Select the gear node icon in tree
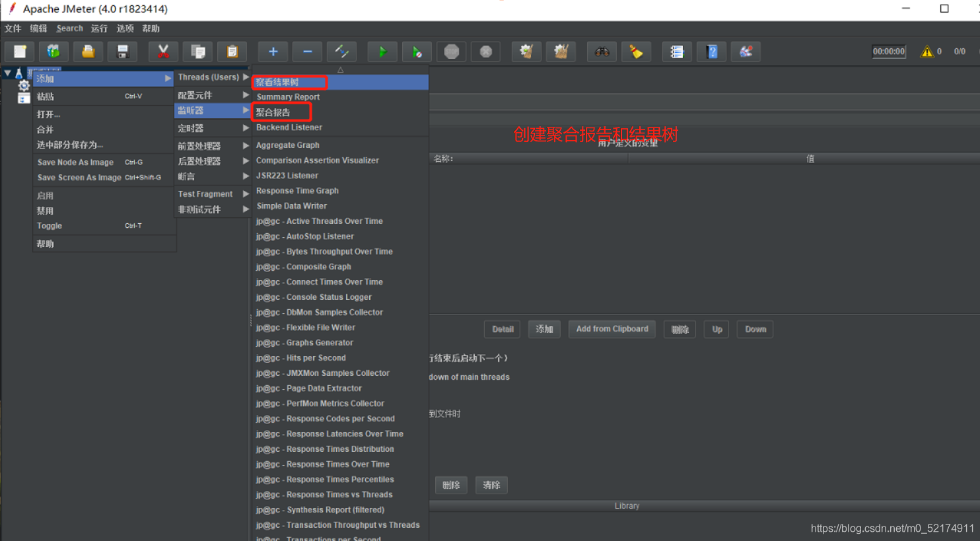This screenshot has width=980, height=541. [x=24, y=86]
